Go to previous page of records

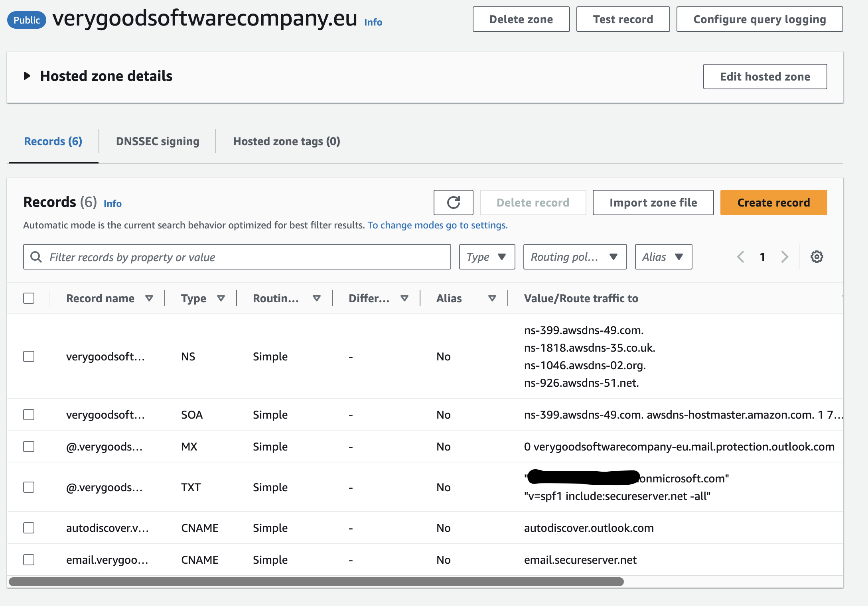(x=741, y=257)
